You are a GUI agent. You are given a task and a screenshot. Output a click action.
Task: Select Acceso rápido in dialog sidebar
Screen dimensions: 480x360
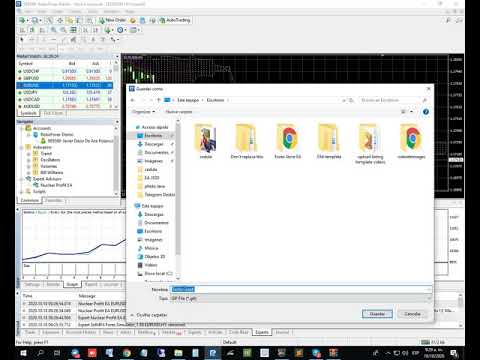click(x=152, y=127)
